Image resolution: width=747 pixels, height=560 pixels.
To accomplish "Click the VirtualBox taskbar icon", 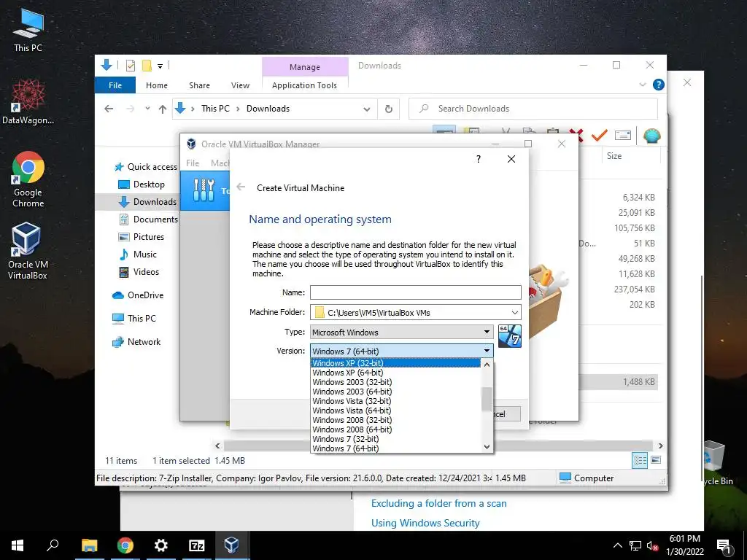I will tap(231, 545).
